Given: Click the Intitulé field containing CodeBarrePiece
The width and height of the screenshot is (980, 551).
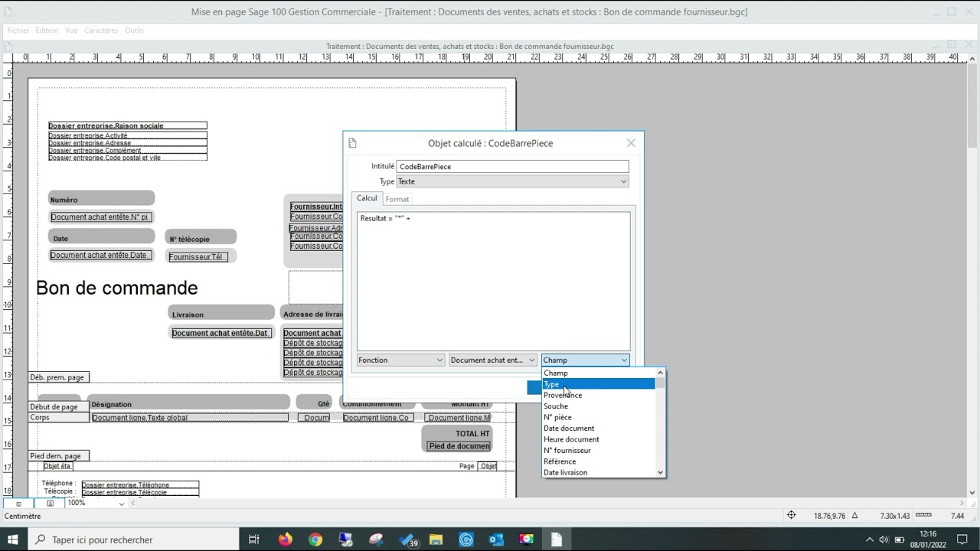Looking at the screenshot, I should pyautogui.click(x=512, y=166).
